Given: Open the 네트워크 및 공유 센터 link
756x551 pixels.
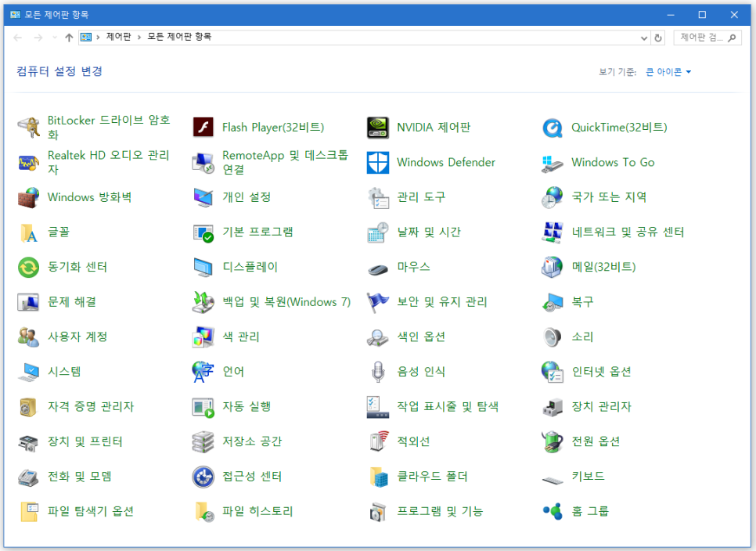Looking at the screenshot, I should 628,232.
